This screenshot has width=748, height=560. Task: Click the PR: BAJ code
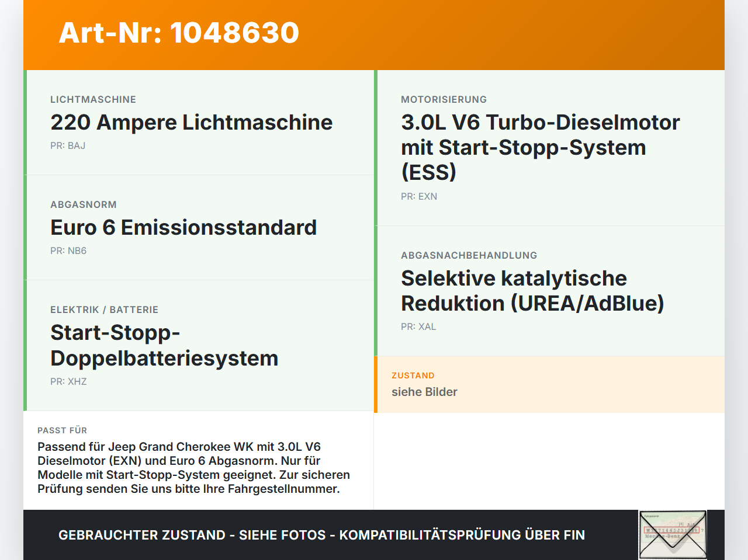(68, 145)
